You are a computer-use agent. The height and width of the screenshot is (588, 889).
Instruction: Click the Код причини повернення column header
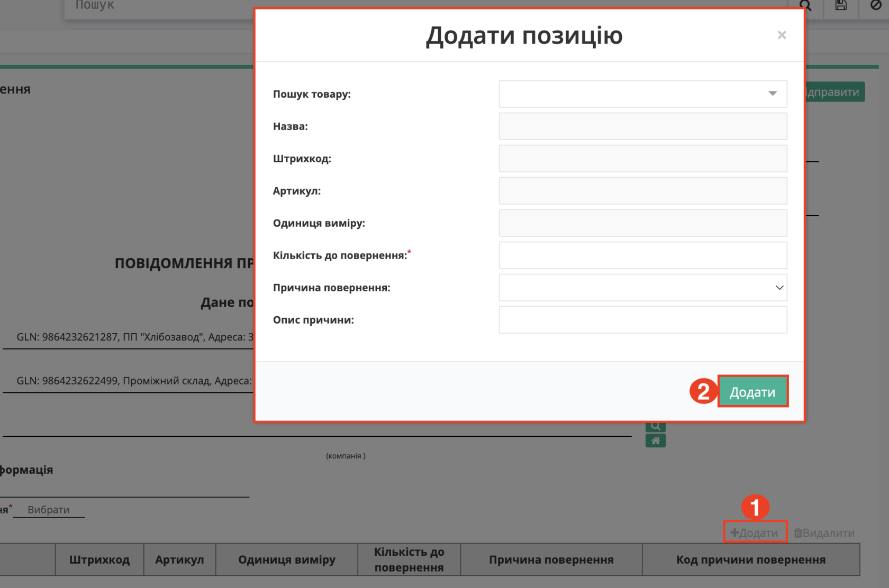(x=751, y=559)
